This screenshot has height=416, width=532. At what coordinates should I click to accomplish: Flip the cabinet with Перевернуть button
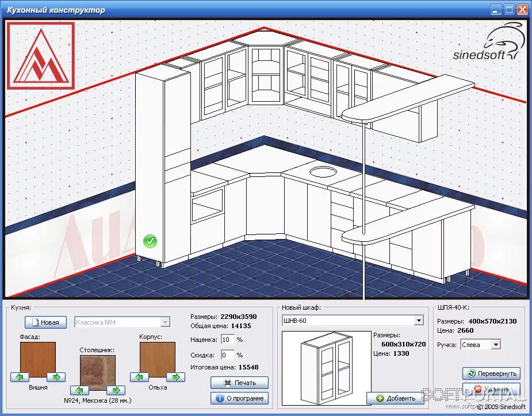click(492, 373)
